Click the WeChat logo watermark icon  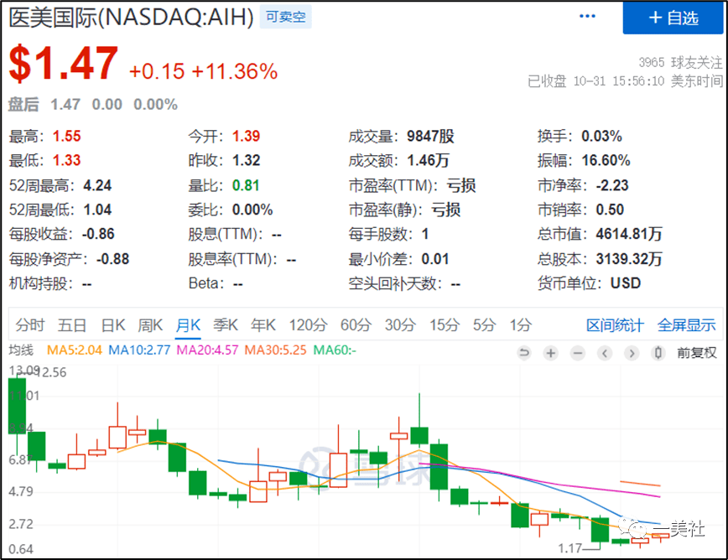point(635,528)
